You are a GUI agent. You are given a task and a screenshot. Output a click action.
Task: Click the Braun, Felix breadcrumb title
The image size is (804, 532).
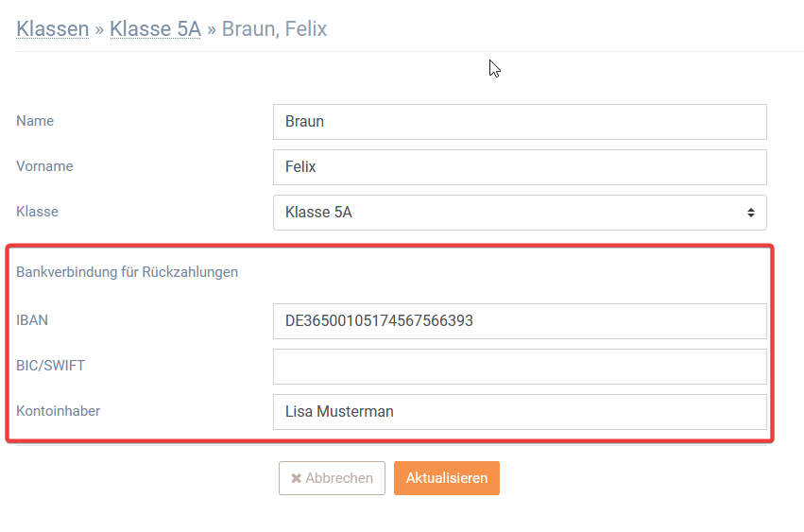click(274, 28)
